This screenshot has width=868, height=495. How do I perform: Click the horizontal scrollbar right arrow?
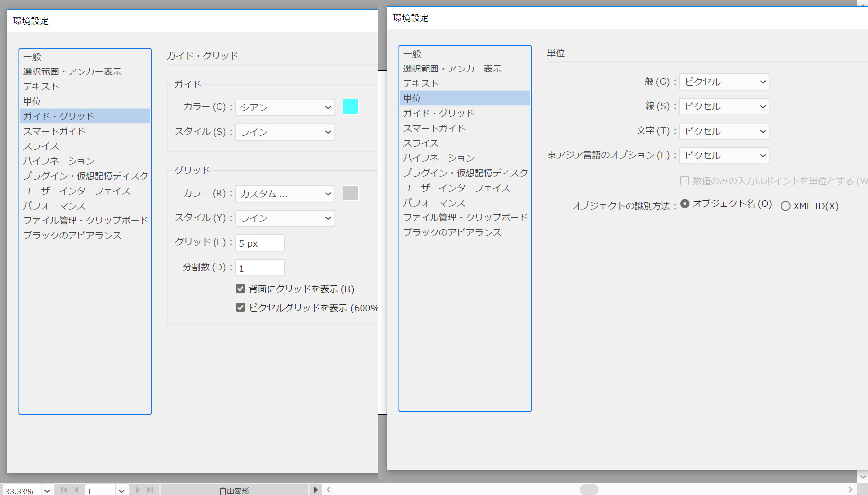coord(850,490)
